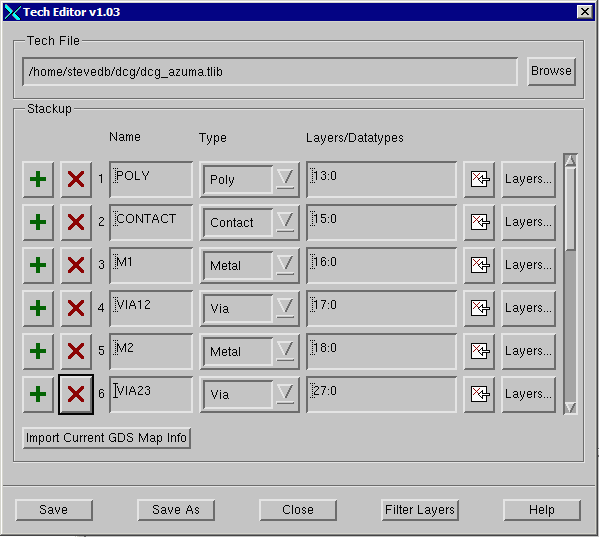Open the Type dropdown for VIA12 row
599x537 pixels.
249,308
